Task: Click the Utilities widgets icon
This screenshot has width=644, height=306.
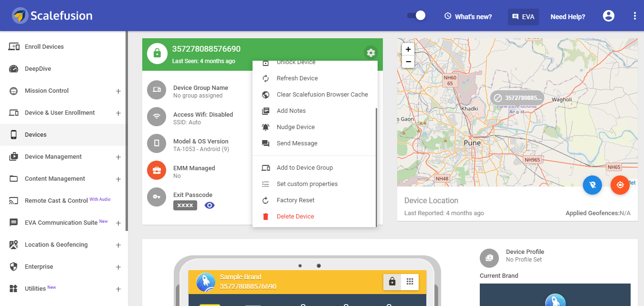Action: click(14, 289)
